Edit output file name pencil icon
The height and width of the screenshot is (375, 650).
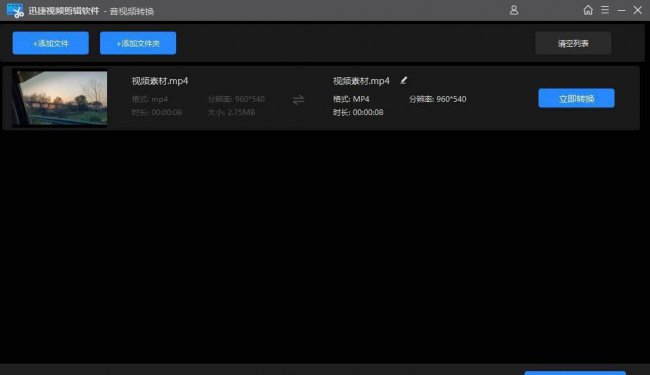point(404,80)
